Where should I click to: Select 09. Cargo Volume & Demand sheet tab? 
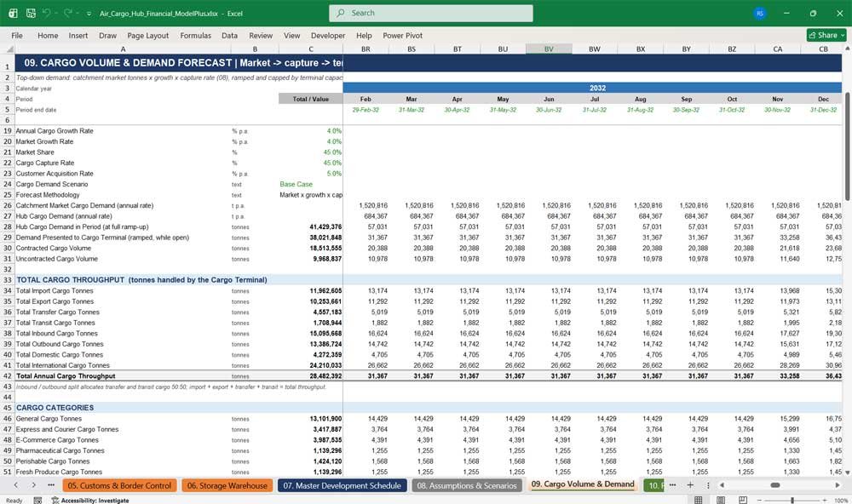pos(583,484)
